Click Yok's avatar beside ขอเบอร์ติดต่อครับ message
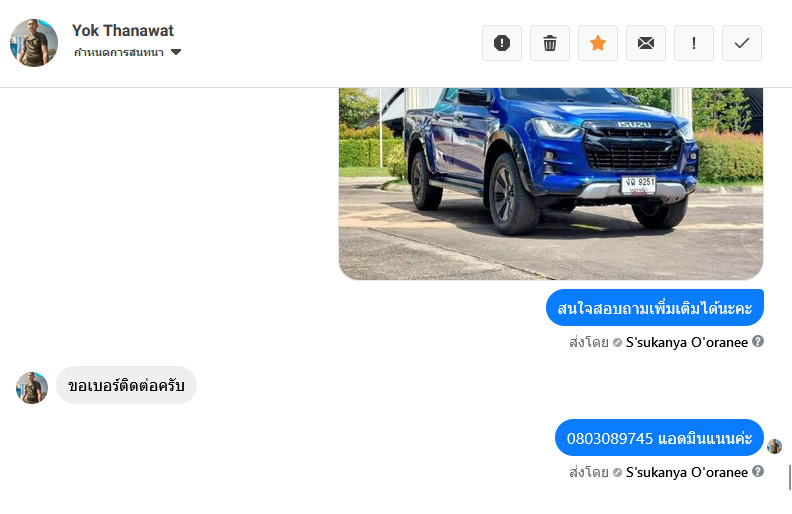This screenshot has height=514, width=792. click(32, 388)
